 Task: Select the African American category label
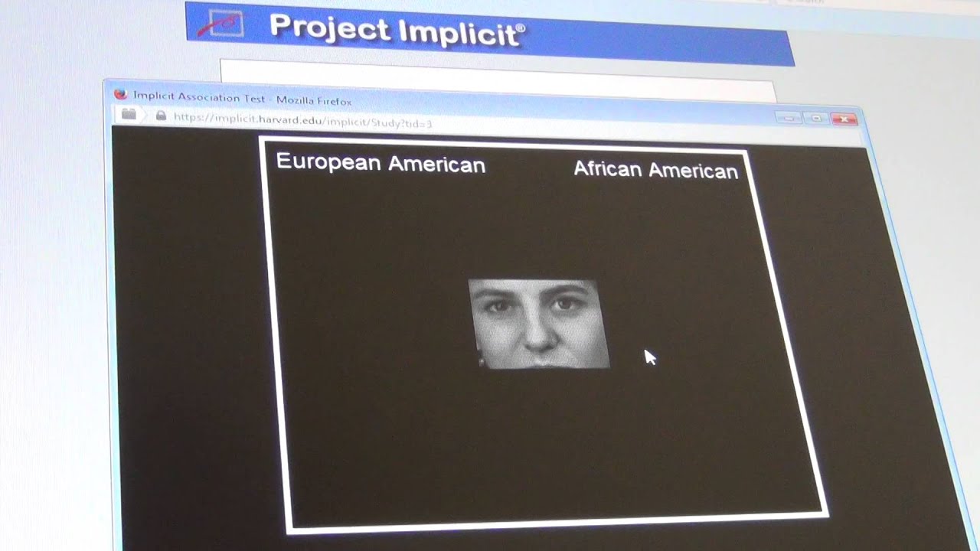655,170
